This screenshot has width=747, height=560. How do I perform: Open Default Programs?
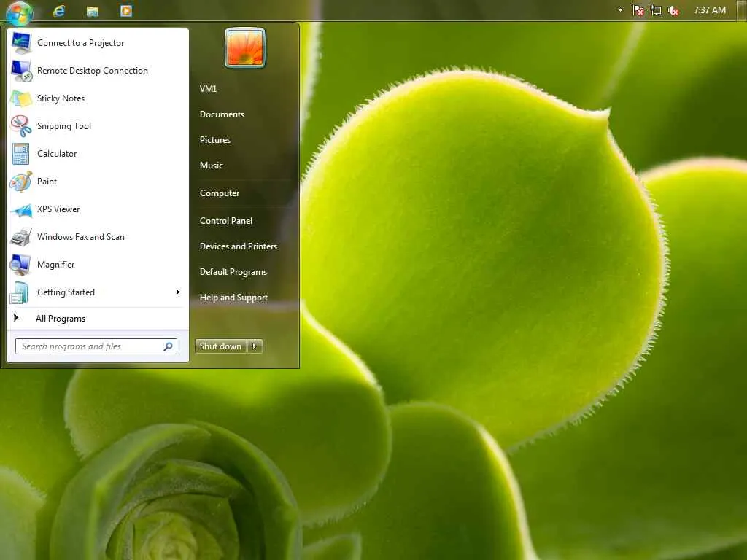pyautogui.click(x=233, y=271)
